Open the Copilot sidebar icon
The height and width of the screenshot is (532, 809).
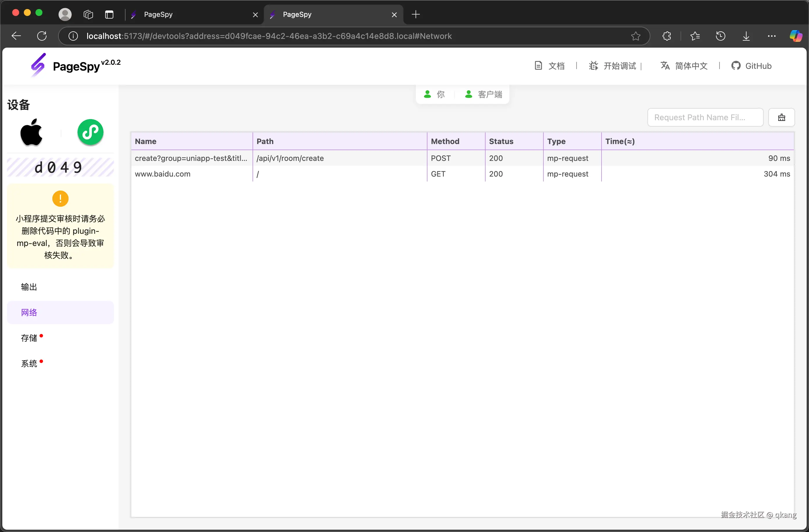pos(796,36)
